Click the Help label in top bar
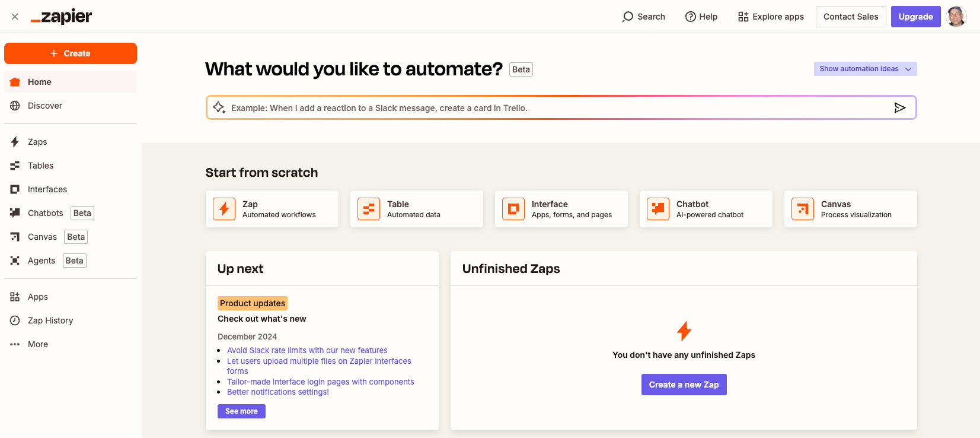The width and height of the screenshot is (980, 438). tap(708, 17)
